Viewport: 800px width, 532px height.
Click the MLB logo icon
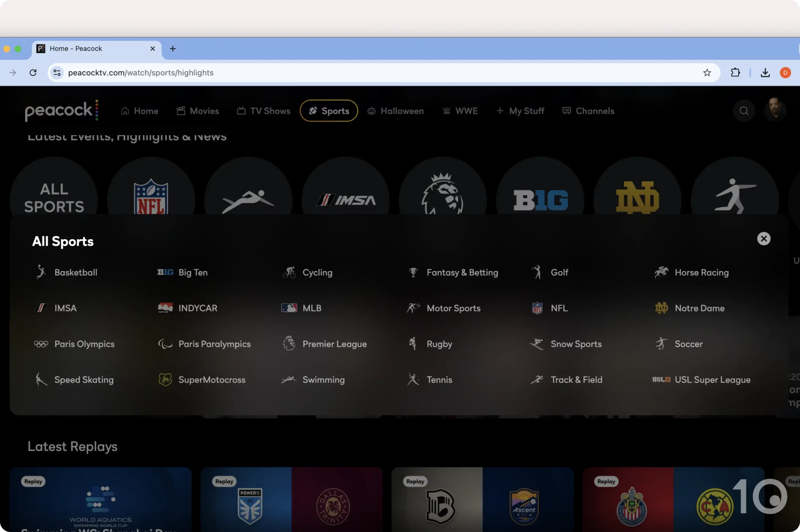click(289, 308)
